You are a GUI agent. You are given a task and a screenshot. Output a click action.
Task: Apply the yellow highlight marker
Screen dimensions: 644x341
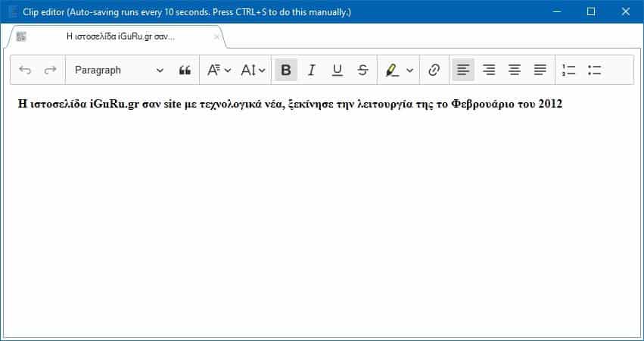tap(392, 70)
